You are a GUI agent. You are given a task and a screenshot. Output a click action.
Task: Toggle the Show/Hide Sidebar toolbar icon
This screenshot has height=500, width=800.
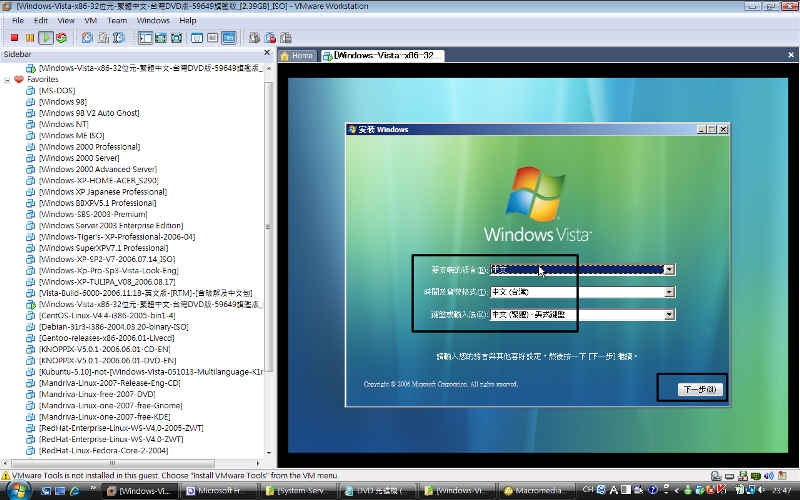click(x=145, y=38)
